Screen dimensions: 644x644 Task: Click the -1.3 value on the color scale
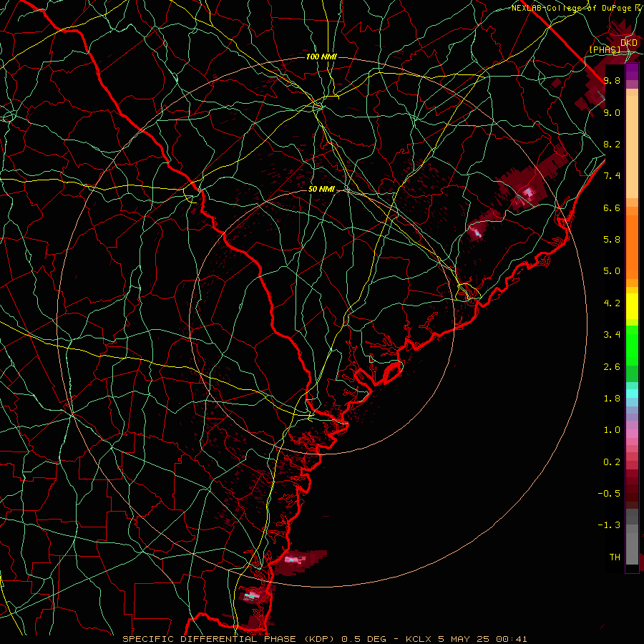coord(609,525)
